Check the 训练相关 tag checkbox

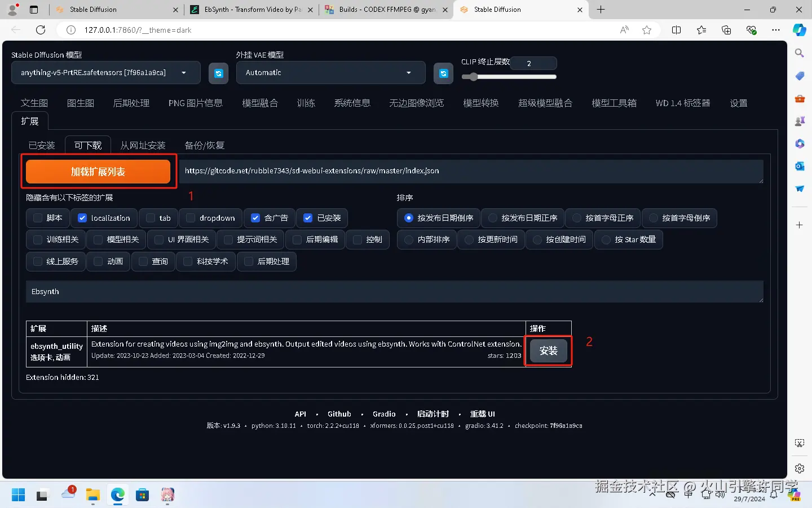click(x=38, y=239)
